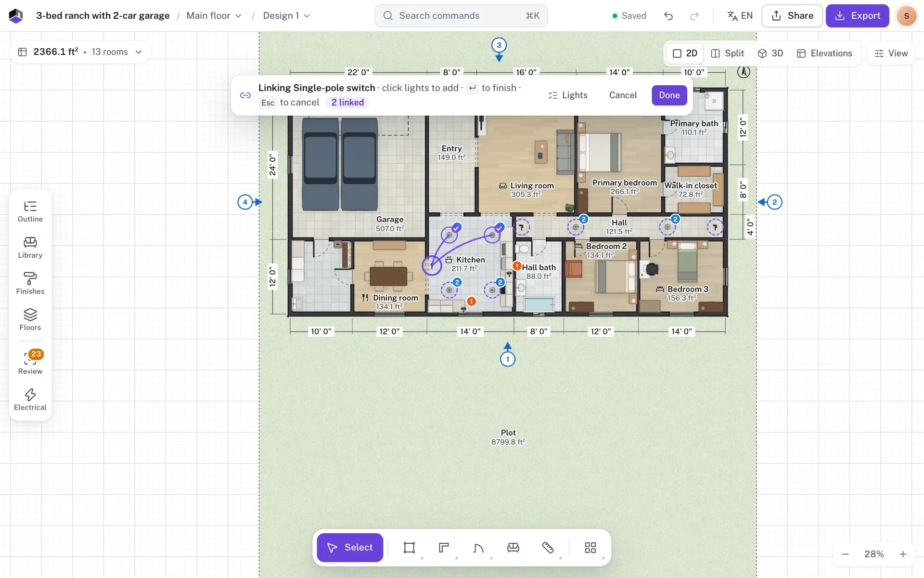Click the north compass indicator
The image size is (924, 578).
[744, 72]
